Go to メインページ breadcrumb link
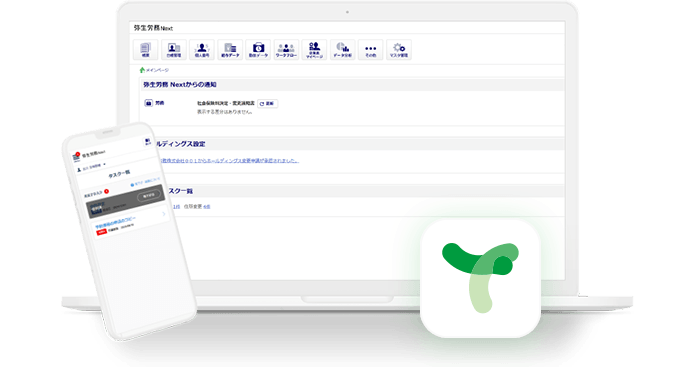This screenshot has height=367, width=693. 157,70
